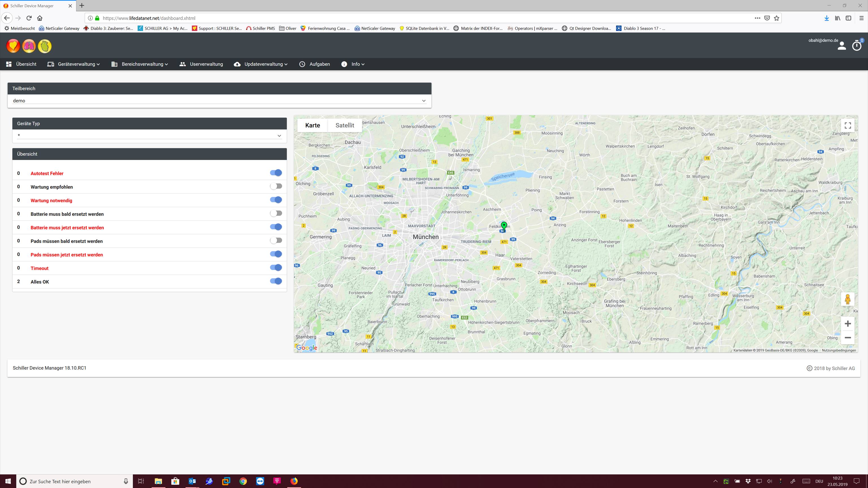Image resolution: width=868 pixels, height=488 pixels.
Task: Click the red heart logo icon
Action: pos(13,46)
